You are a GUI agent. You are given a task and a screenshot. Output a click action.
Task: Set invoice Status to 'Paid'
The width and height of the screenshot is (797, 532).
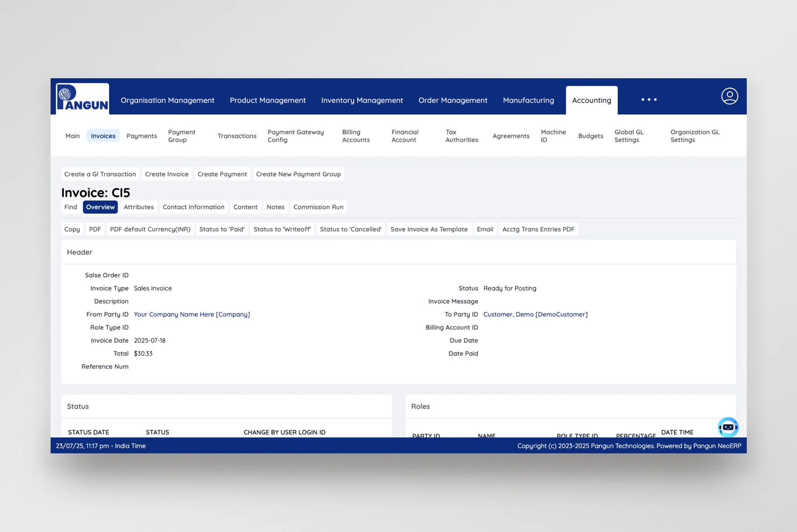[222, 229]
